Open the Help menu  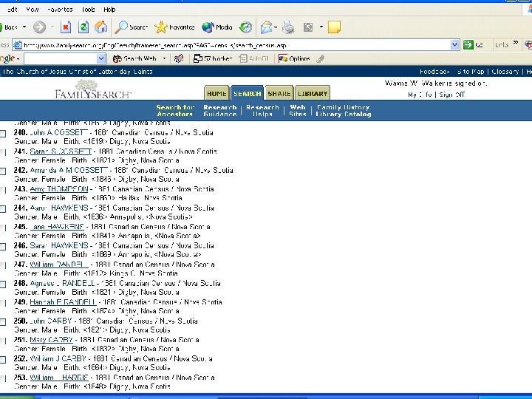[x=109, y=10]
